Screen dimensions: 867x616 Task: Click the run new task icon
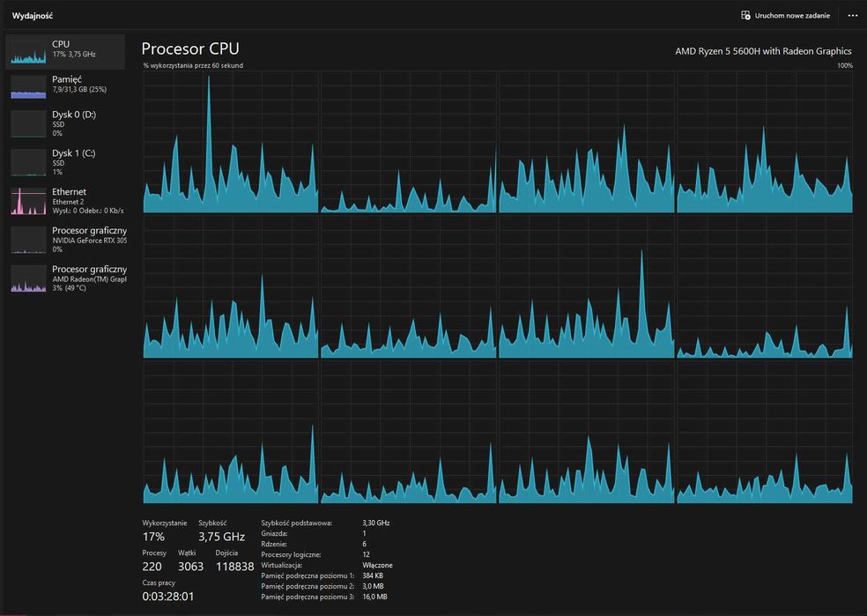pos(745,16)
